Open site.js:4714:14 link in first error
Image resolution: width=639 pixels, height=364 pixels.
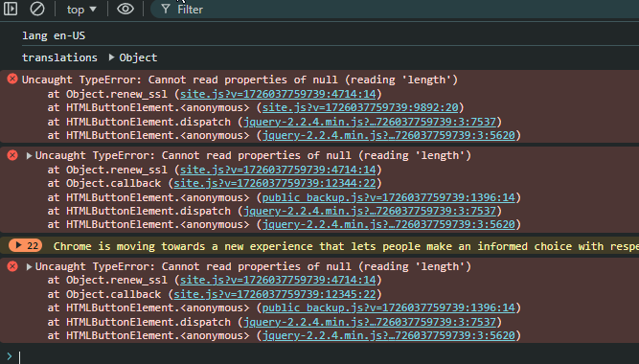click(x=278, y=94)
